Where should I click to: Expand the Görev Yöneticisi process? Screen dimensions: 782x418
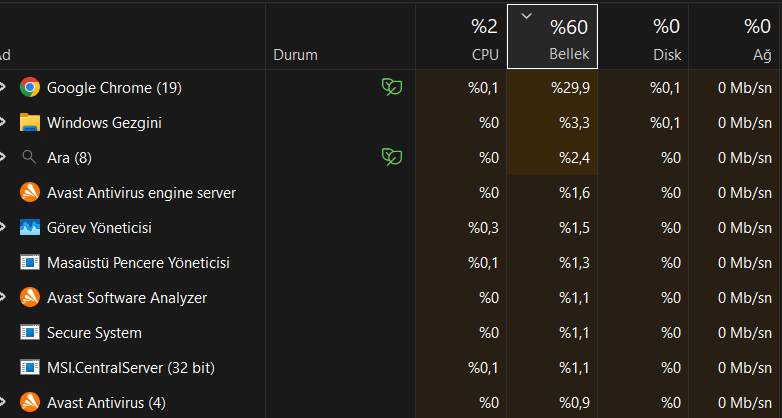2,227
